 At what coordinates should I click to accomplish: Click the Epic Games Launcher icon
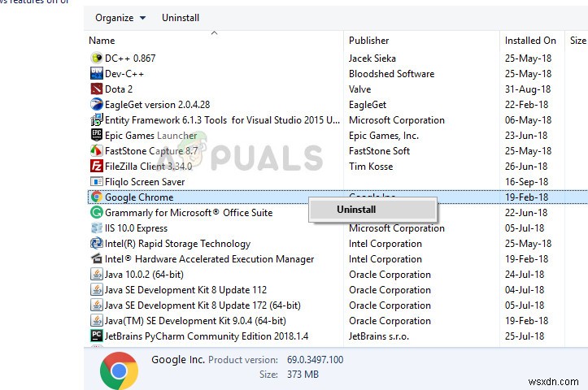pos(97,135)
